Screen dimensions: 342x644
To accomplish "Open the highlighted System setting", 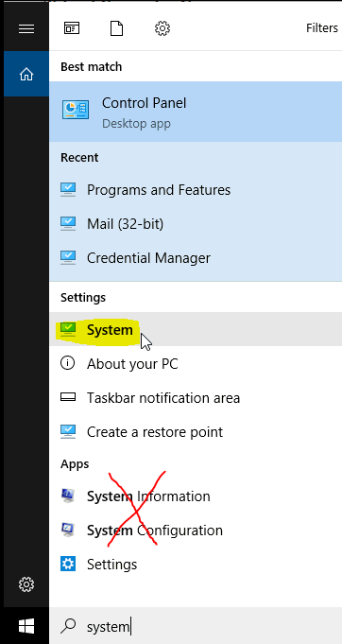I will coord(196,329).
